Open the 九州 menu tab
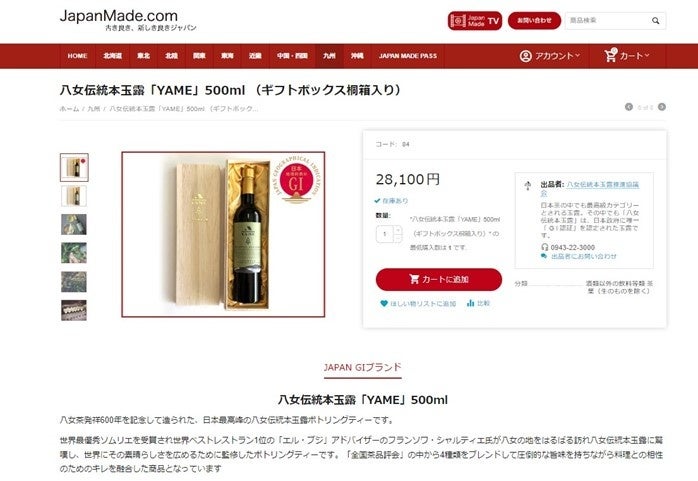Viewport: 698px width, 481px height. click(x=329, y=56)
